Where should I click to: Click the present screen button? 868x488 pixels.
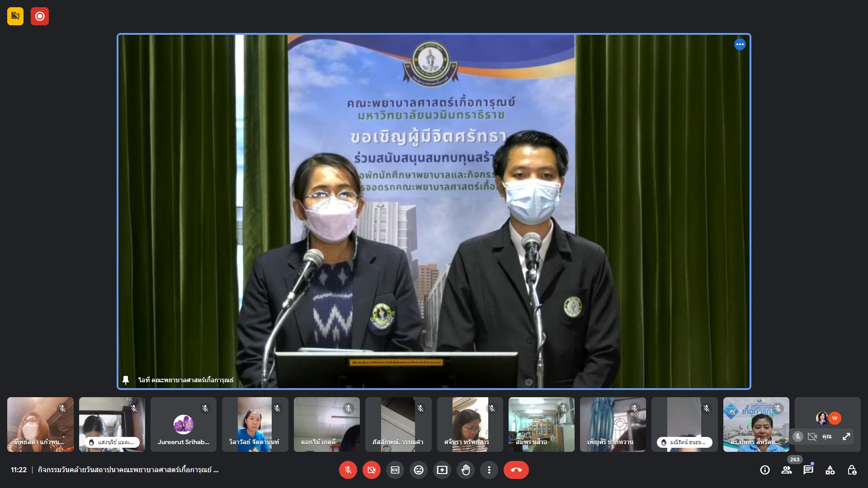(x=442, y=470)
